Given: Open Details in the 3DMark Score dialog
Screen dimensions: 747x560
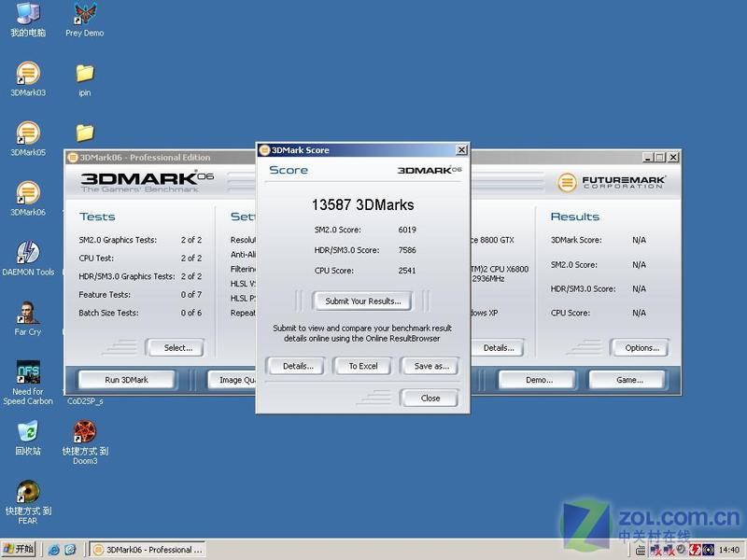Looking at the screenshot, I should pyautogui.click(x=298, y=366).
